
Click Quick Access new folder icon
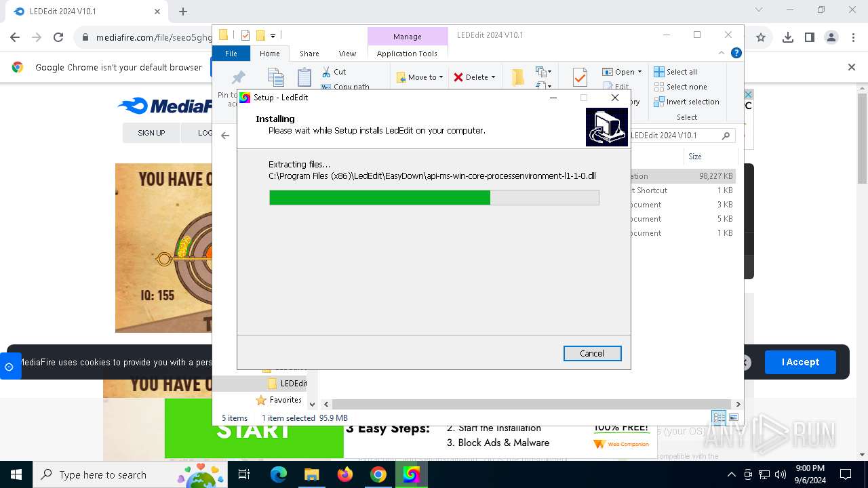[x=260, y=35]
